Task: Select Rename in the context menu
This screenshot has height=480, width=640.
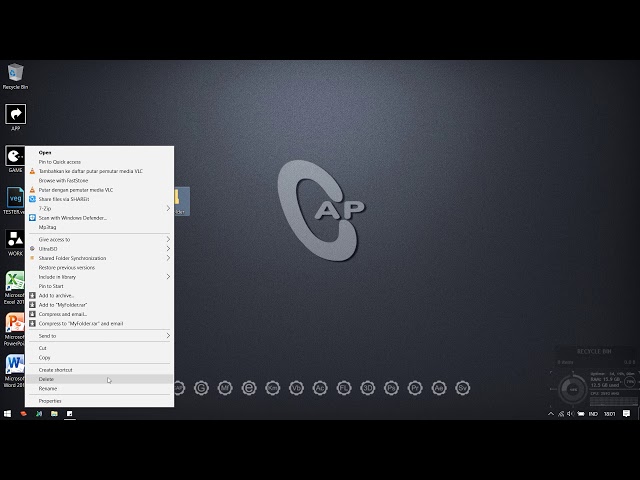Action: click(x=100, y=389)
